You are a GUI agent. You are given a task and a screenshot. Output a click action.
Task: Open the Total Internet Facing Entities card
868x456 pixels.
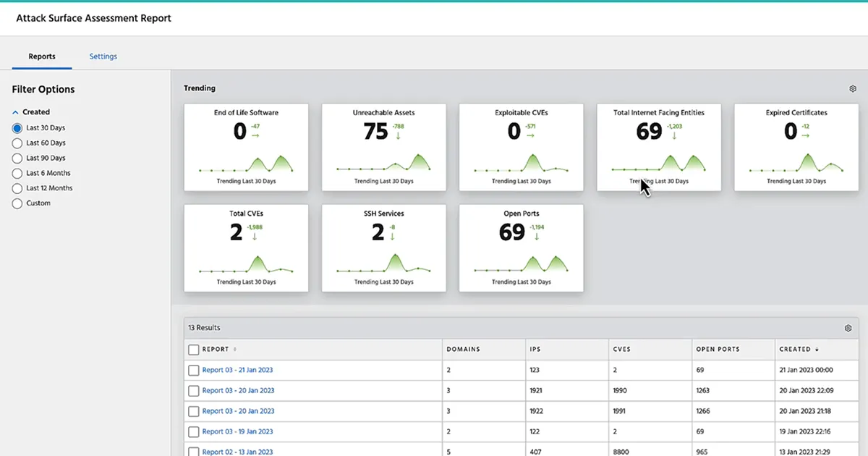(658, 148)
